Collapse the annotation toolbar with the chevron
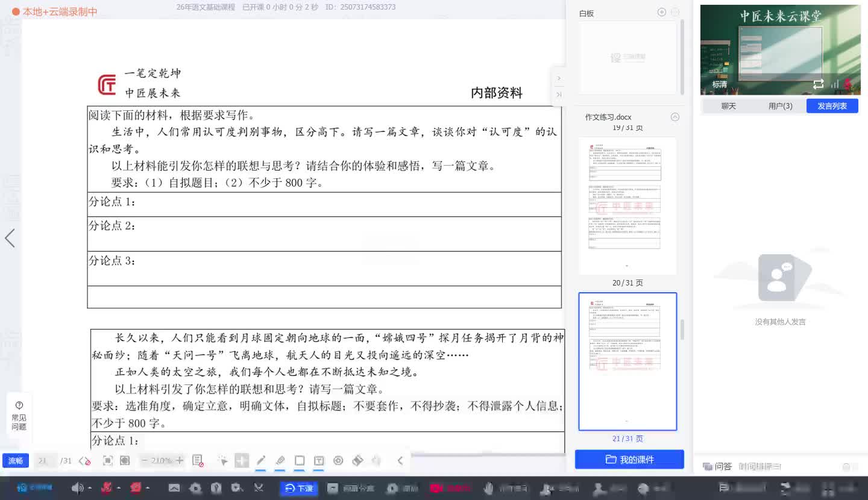 tap(400, 460)
